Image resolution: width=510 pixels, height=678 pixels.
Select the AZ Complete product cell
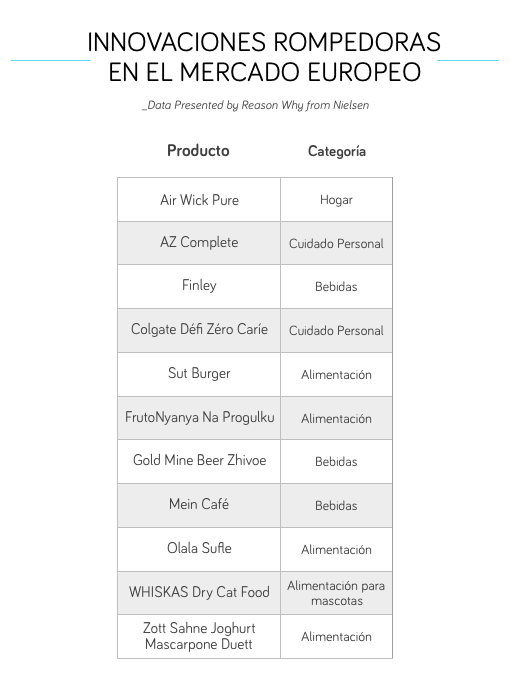(x=199, y=243)
